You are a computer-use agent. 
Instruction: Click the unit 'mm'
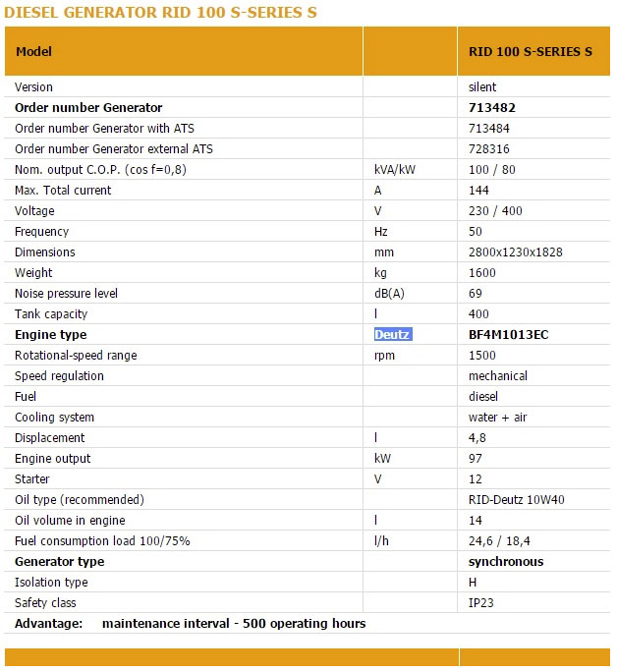[384, 252]
